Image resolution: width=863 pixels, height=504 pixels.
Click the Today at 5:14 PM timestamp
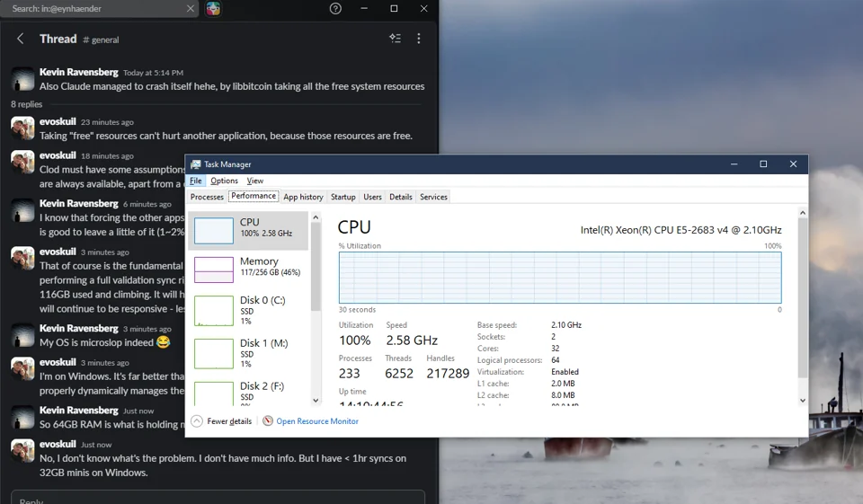point(153,73)
